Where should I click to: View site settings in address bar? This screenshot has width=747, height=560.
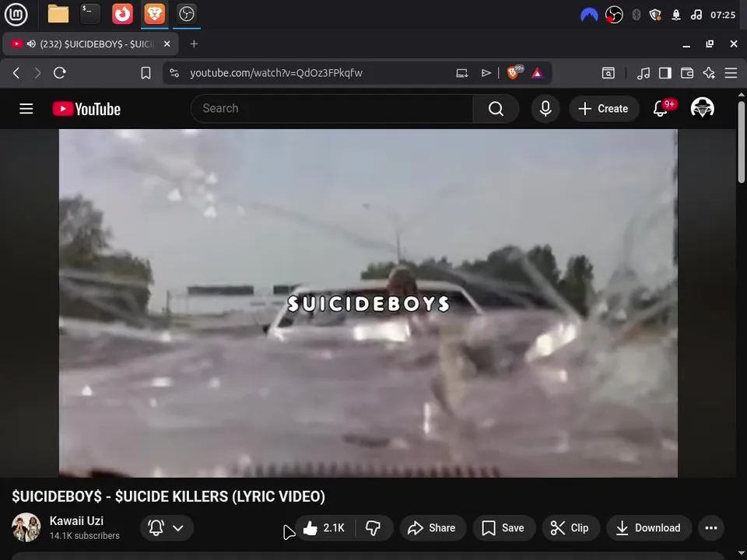pyautogui.click(x=174, y=73)
